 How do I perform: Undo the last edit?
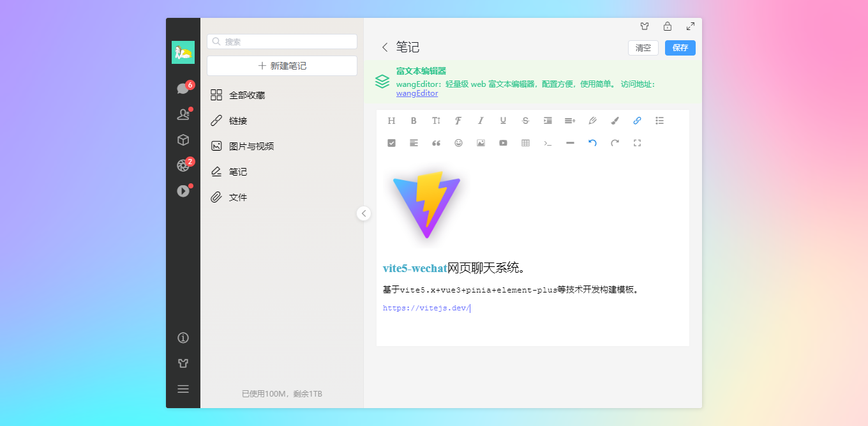pos(592,142)
